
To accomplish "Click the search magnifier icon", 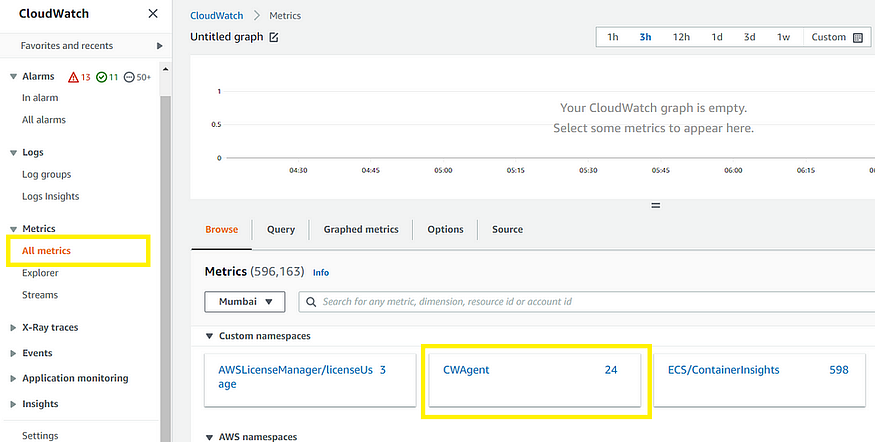I will [x=311, y=302].
